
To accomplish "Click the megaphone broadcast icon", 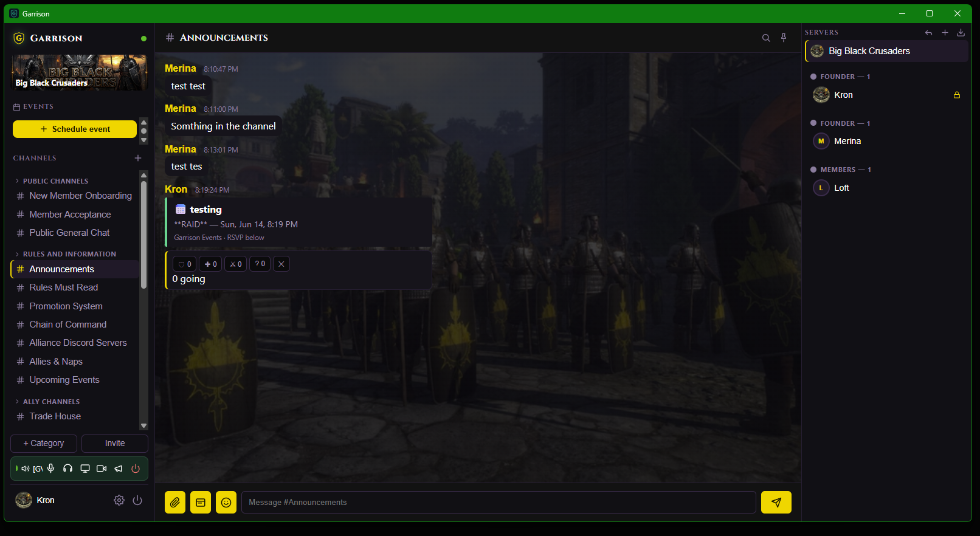I will (x=119, y=469).
